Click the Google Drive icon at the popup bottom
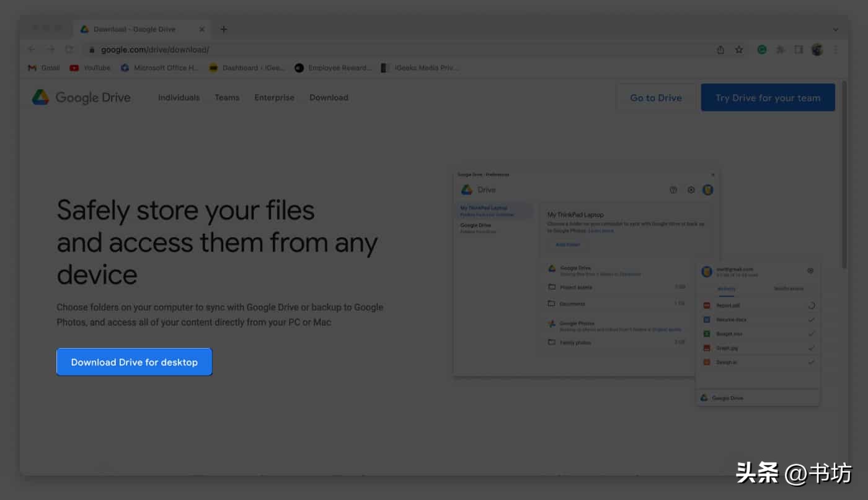Viewport: 868px width, 500px height. 704,398
